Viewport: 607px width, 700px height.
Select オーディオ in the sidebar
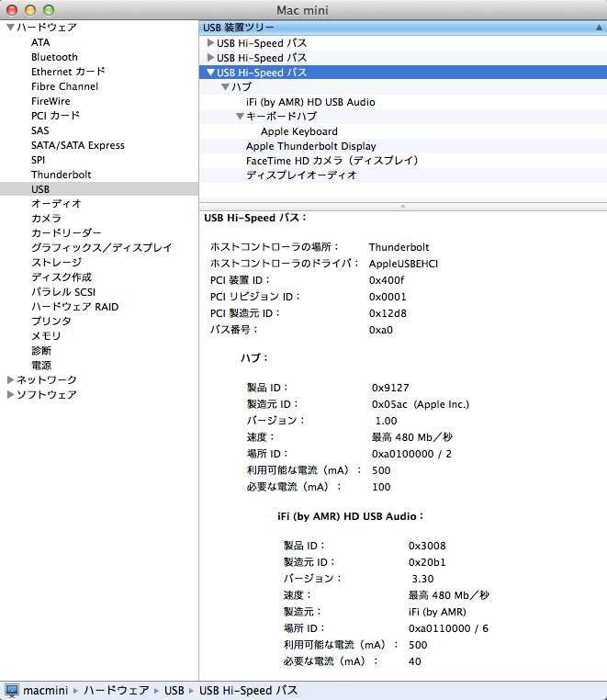coord(56,204)
